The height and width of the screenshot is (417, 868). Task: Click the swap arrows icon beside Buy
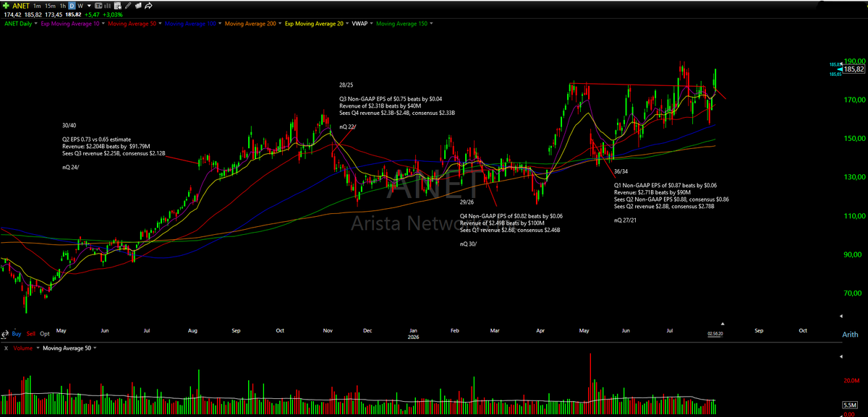(5, 333)
